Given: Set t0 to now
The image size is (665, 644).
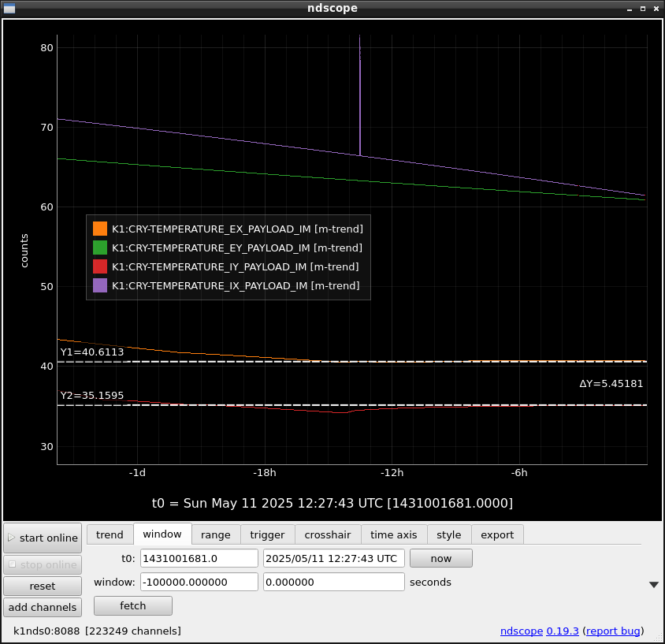Looking at the screenshot, I should (441, 558).
